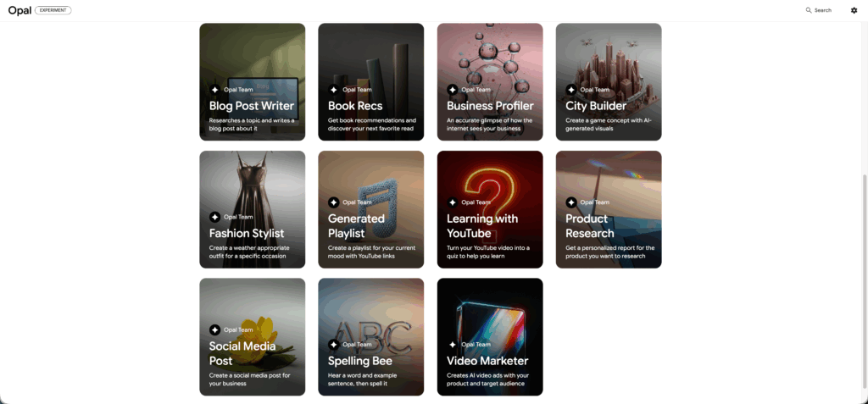Click the City Builder title text
The width and height of the screenshot is (868, 404).
pyautogui.click(x=596, y=106)
